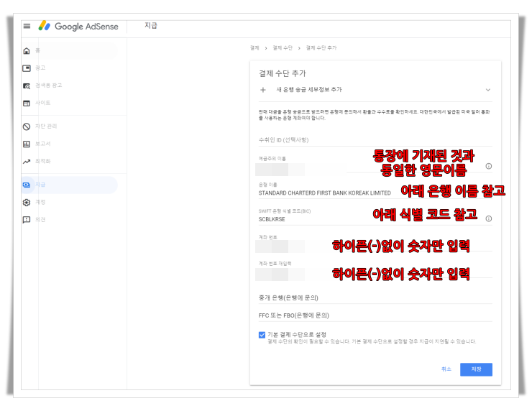
Task: Click the 결제 수단 추가 breadcrumb
Action: tap(321, 48)
